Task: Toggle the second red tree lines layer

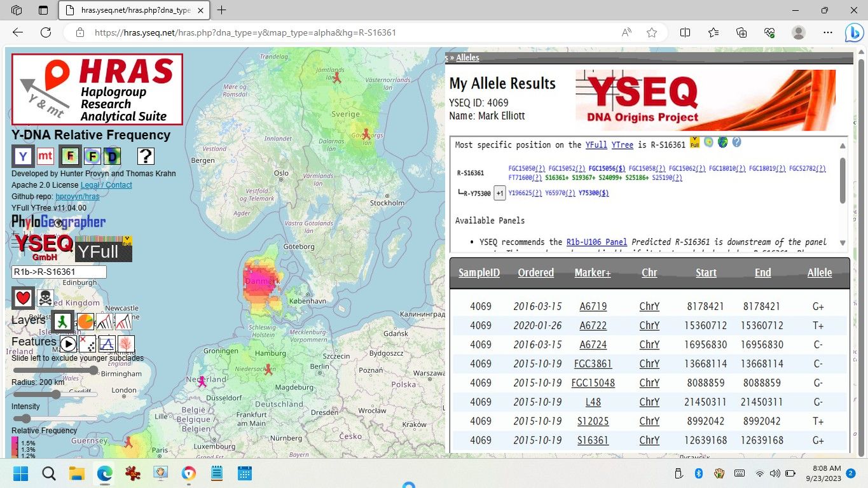Action: 123,321
